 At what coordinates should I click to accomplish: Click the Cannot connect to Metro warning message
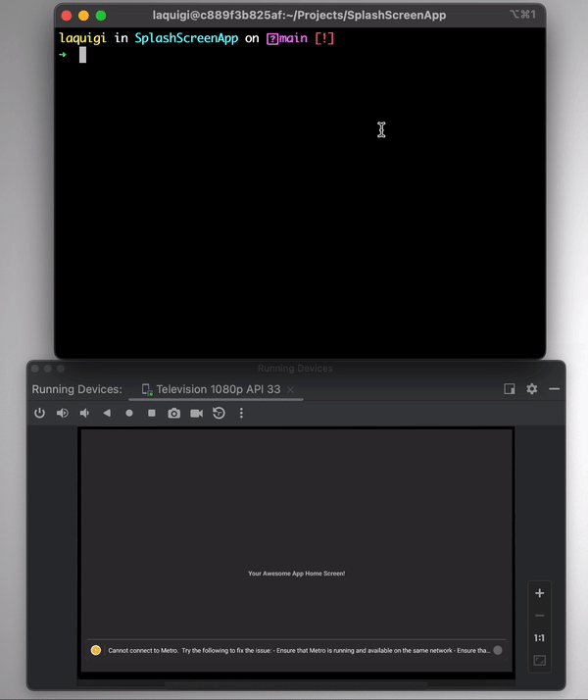[299, 650]
